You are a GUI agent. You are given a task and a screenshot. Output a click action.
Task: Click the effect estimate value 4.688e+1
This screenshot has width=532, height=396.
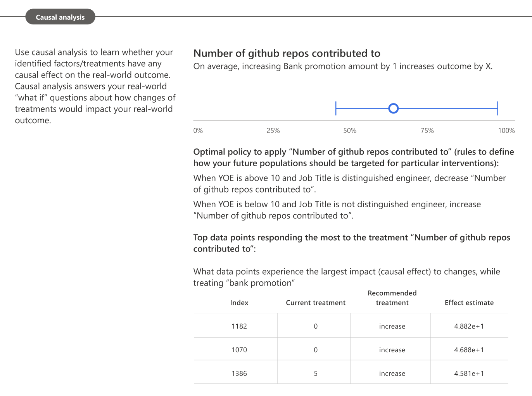469,350
